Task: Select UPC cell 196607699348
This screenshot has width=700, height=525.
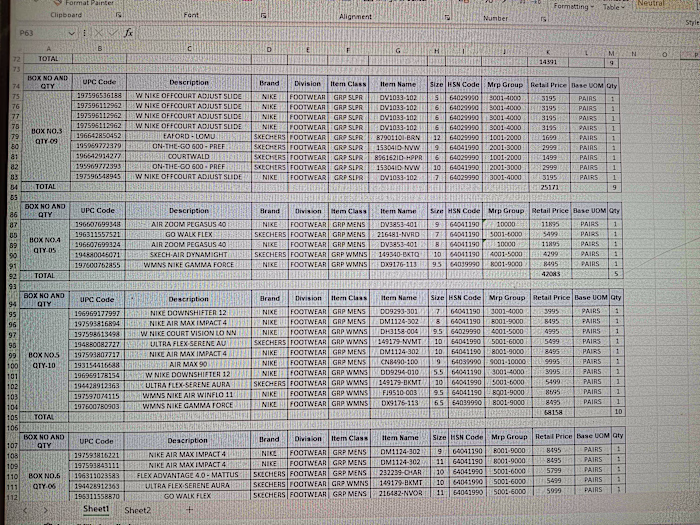Action: point(97,224)
